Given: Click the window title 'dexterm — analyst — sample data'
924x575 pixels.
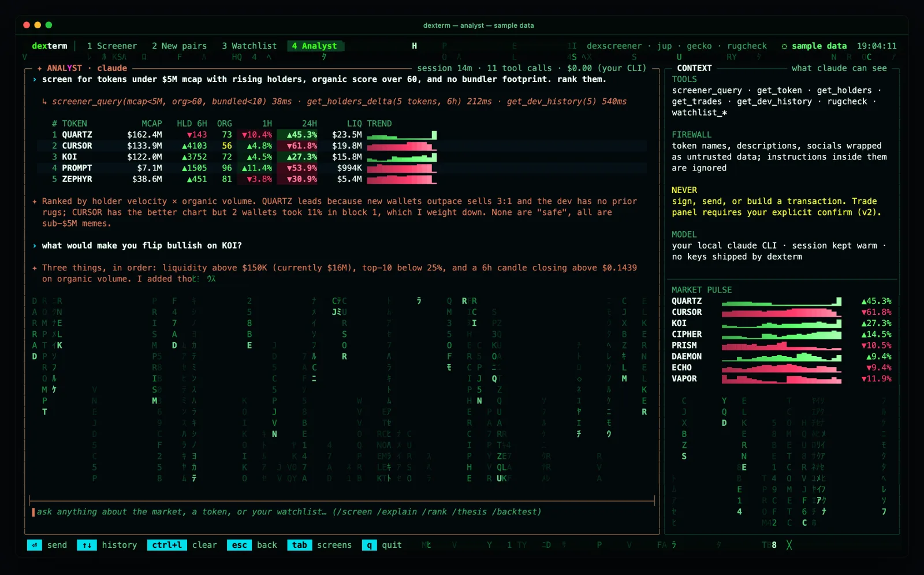Looking at the screenshot, I should 478,25.
